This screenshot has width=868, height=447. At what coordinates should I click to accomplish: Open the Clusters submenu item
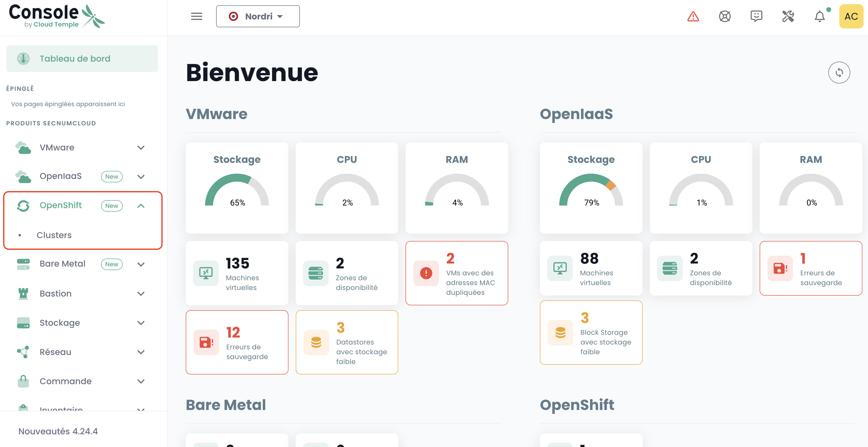[54, 235]
